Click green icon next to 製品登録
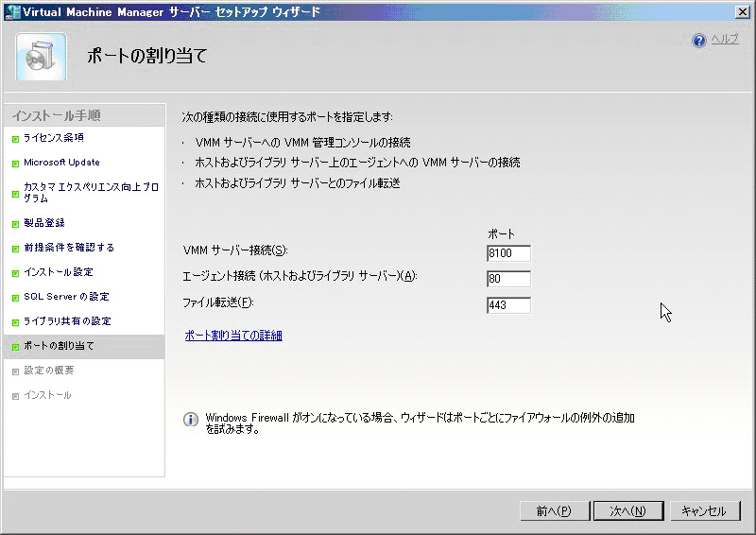Viewport: 756px width, 535px height. (15, 224)
